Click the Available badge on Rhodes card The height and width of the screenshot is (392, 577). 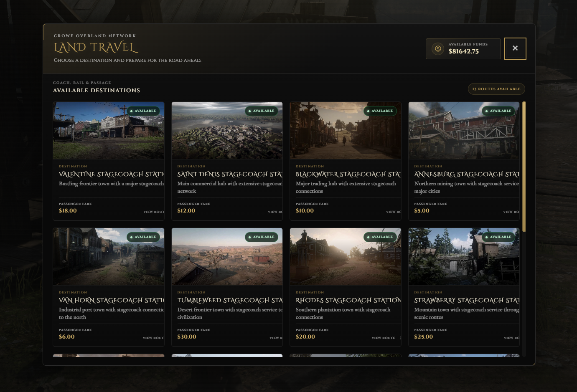(380, 237)
